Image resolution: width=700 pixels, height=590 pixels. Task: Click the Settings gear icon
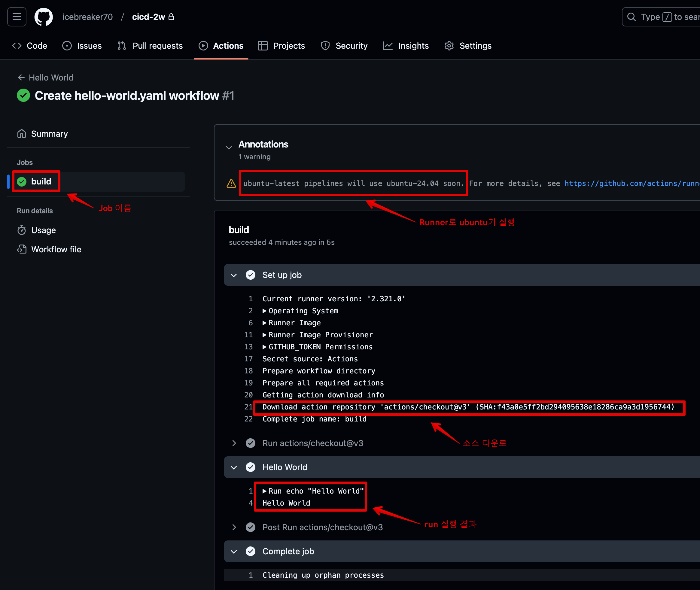point(449,46)
